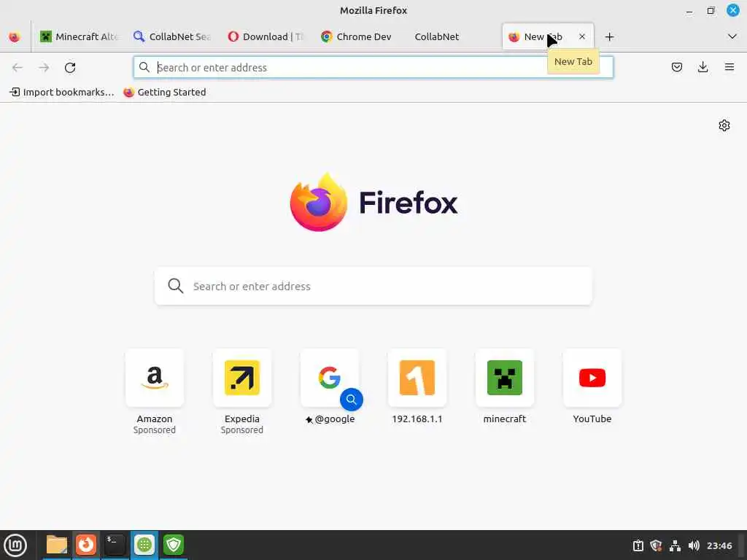This screenshot has height=560, width=747.
Task: Click the Expedia label text
Action: (242, 419)
